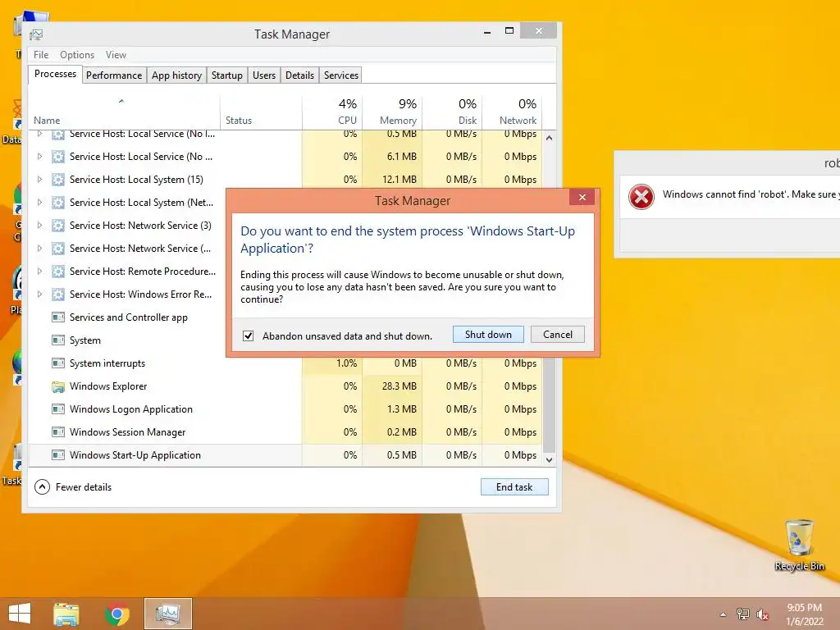The width and height of the screenshot is (840, 630).
Task: Click the network tray icon
Action: tap(743, 614)
